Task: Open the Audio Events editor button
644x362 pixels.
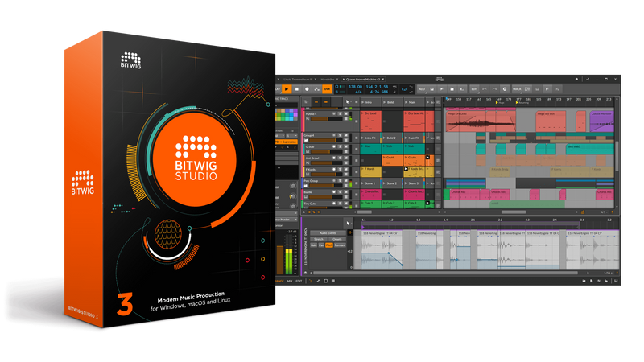Action: [328, 233]
